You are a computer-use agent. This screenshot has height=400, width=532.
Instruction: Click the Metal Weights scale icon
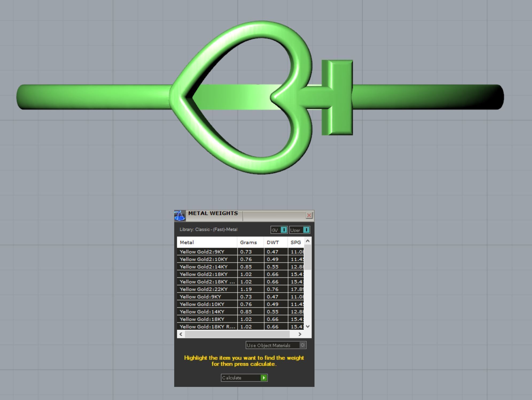coord(180,216)
